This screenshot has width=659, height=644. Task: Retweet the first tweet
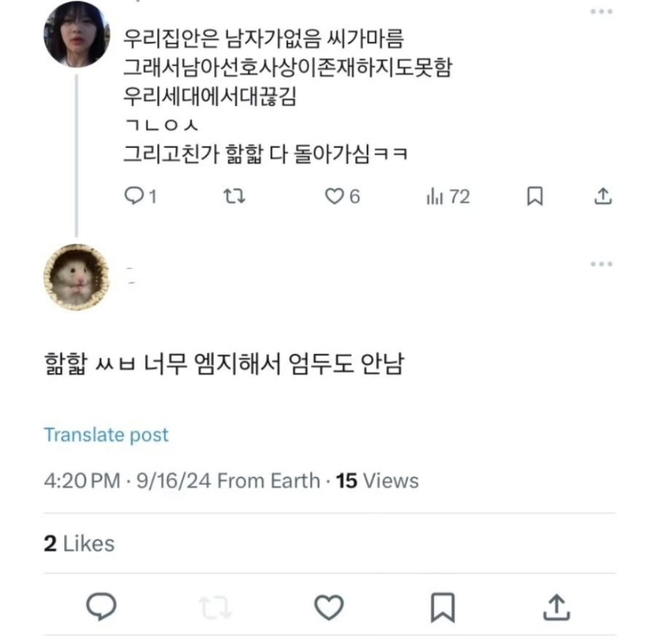click(x=235, y=197)
